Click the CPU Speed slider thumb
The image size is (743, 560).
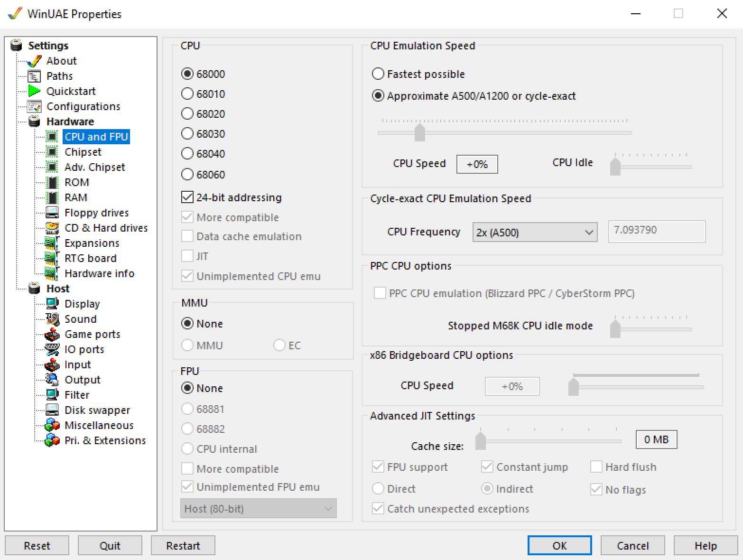point(420,132)
